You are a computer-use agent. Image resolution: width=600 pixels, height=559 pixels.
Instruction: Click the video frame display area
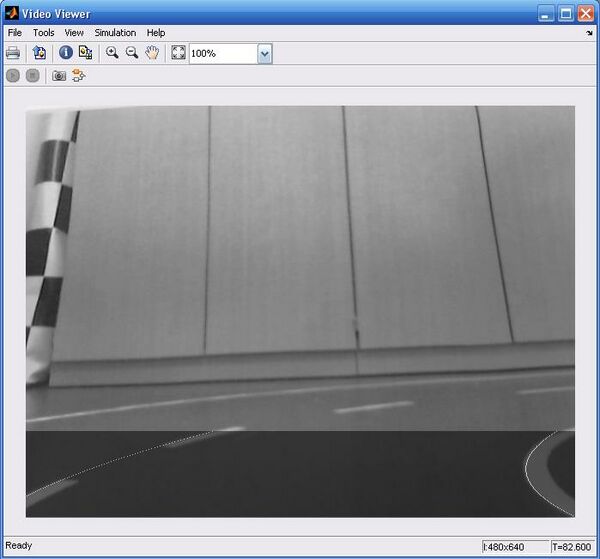300,310
